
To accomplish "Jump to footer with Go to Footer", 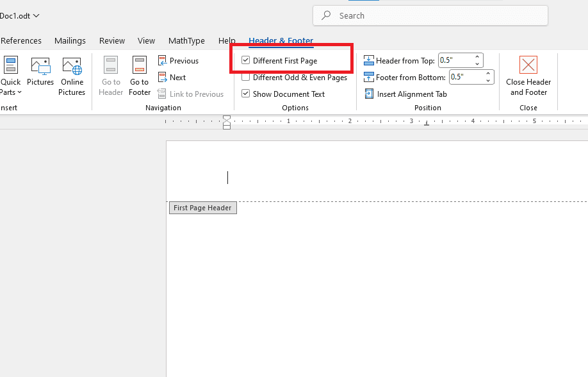I will point(140,76).
